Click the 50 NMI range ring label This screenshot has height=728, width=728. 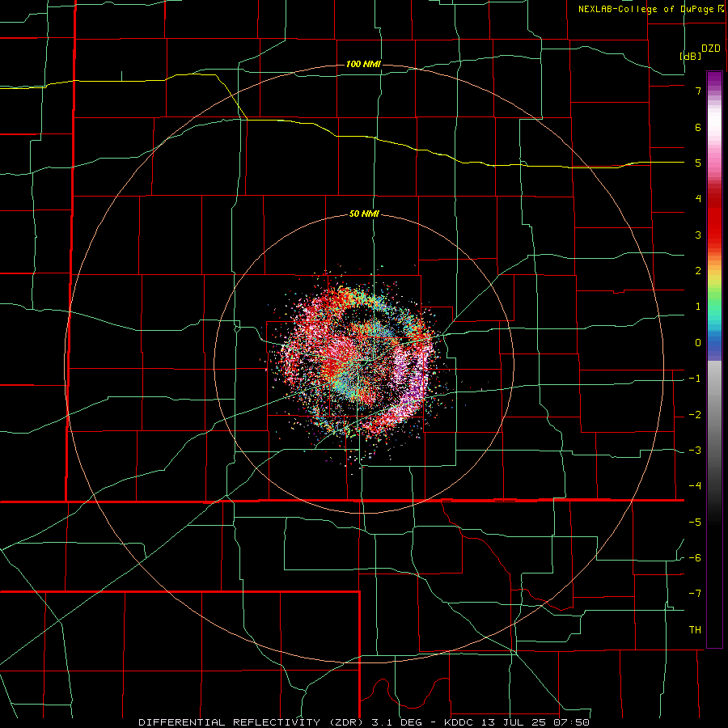(x=365, y=214)
